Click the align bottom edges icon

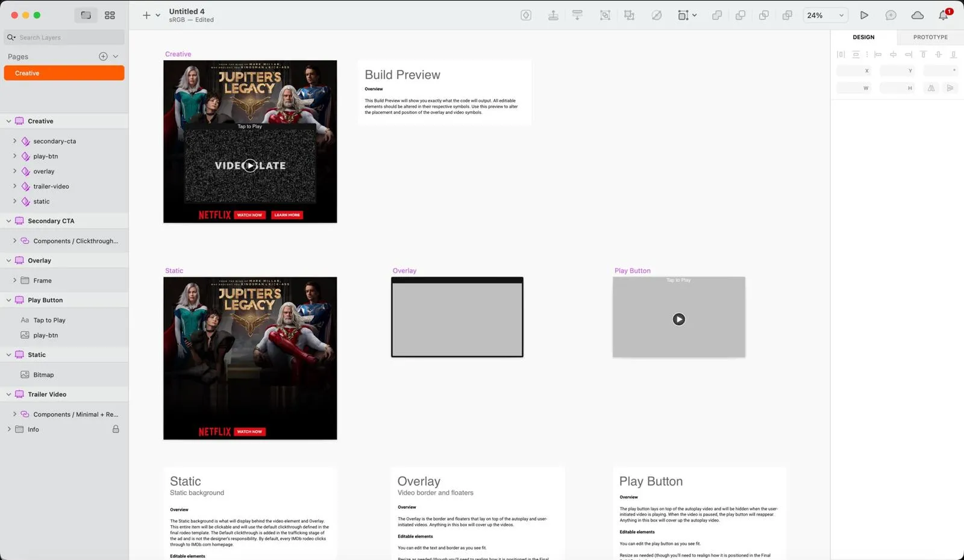tap(953, 54)
